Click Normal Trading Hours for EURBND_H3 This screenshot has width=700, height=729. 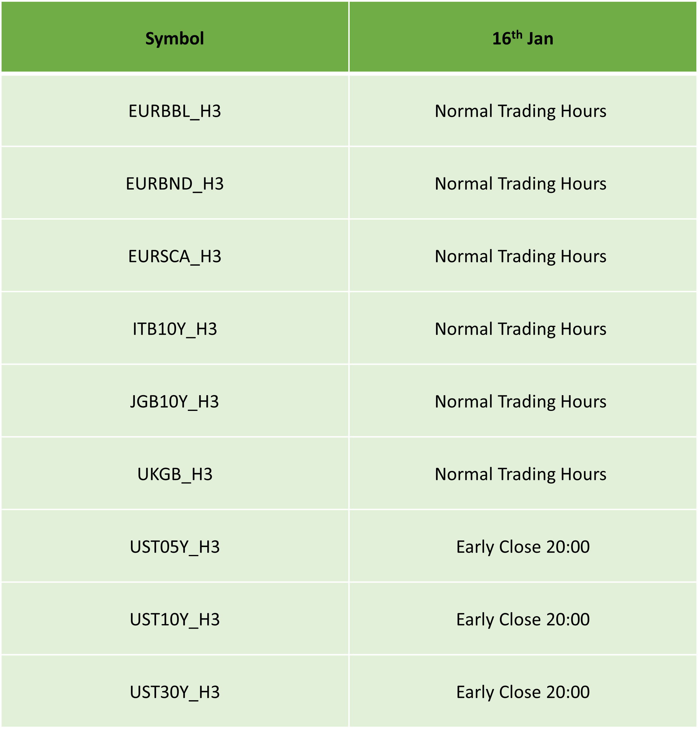coord(520,183)
